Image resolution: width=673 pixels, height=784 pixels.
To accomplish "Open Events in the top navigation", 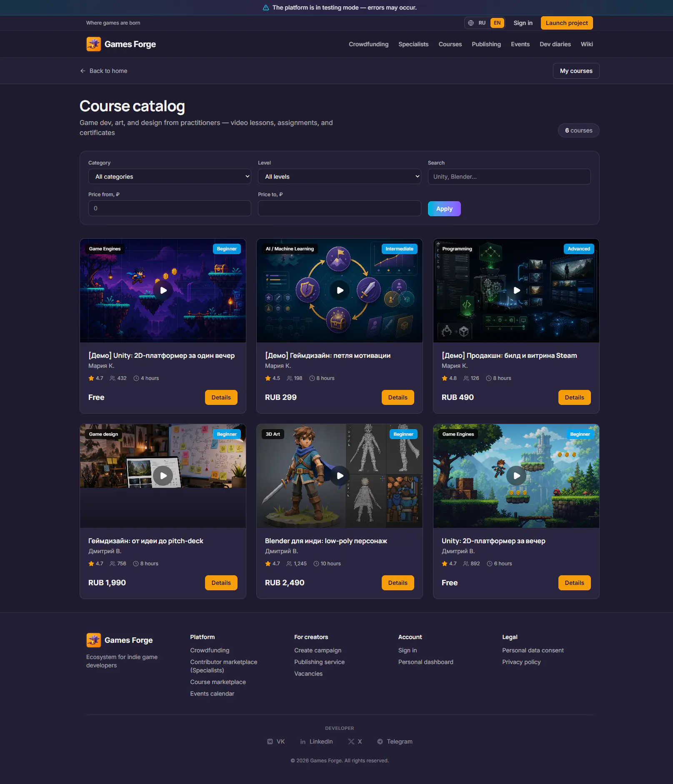I will [520, 44].
